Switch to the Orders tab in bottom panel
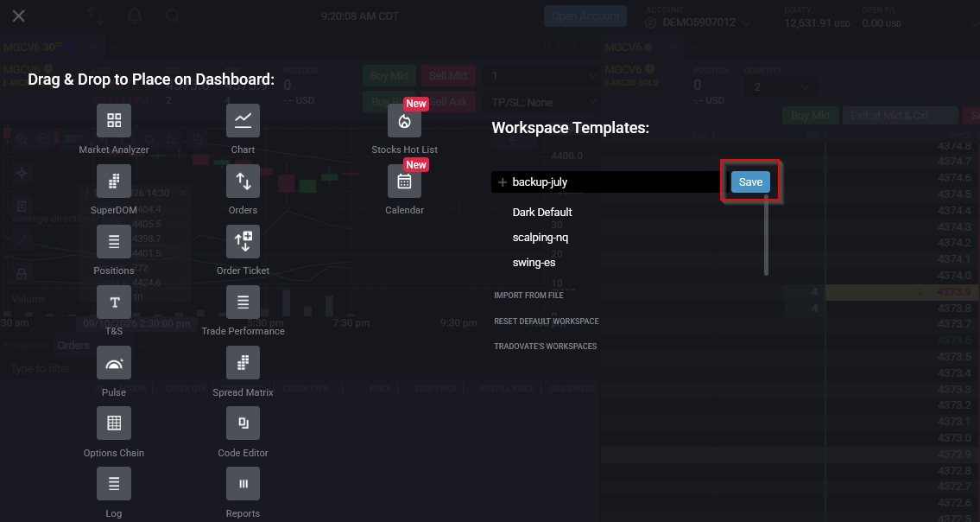Screen dimensions: 980x522 (x=73, y=346)
